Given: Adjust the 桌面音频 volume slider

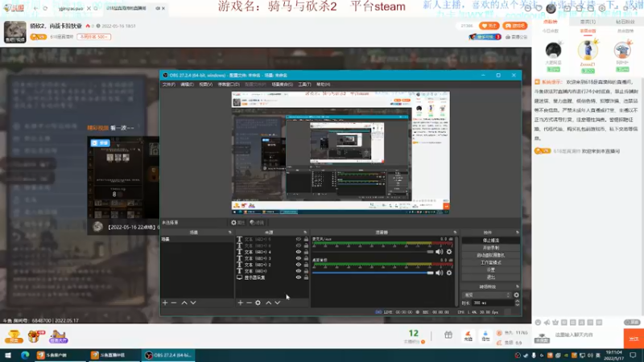Looking at the screenshot, I should [x=373, y=273].
